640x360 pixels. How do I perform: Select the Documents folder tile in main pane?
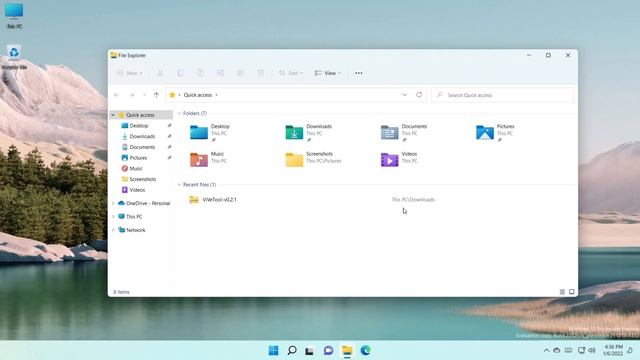pos(404,132)
